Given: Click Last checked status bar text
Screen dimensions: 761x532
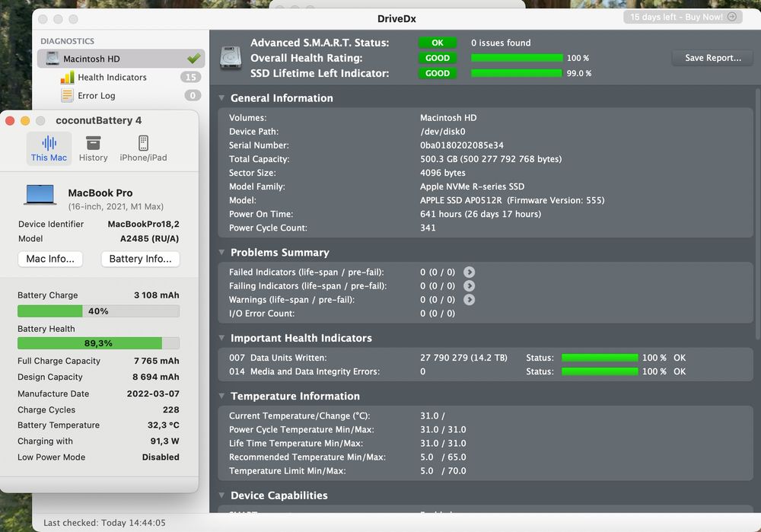Looking at the screenshot, I should 104,523.
